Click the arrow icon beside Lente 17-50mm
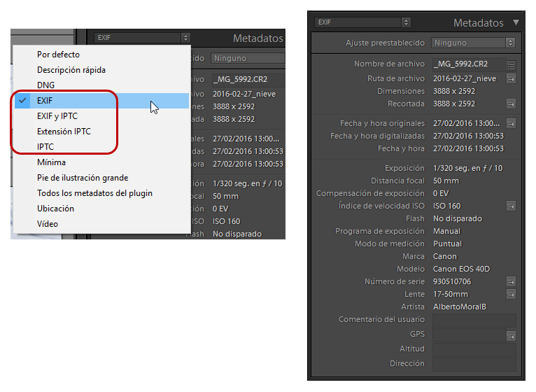 (x=511, y=295)
